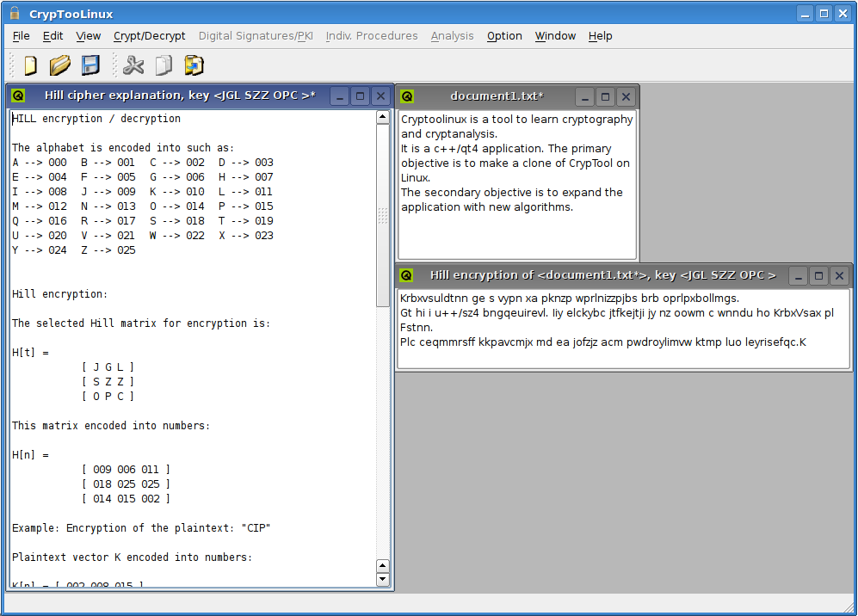This screenshot has width=858, height=616.
Task: Click the 'Fstnn.' ciphertext line
Action: [x=417, y=327]
